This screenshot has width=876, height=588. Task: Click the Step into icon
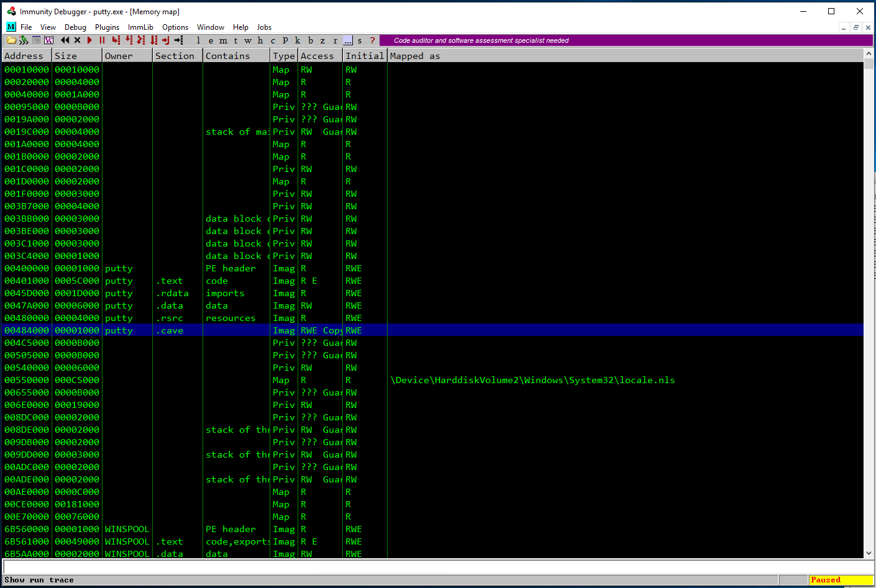[x=116, y=40]
